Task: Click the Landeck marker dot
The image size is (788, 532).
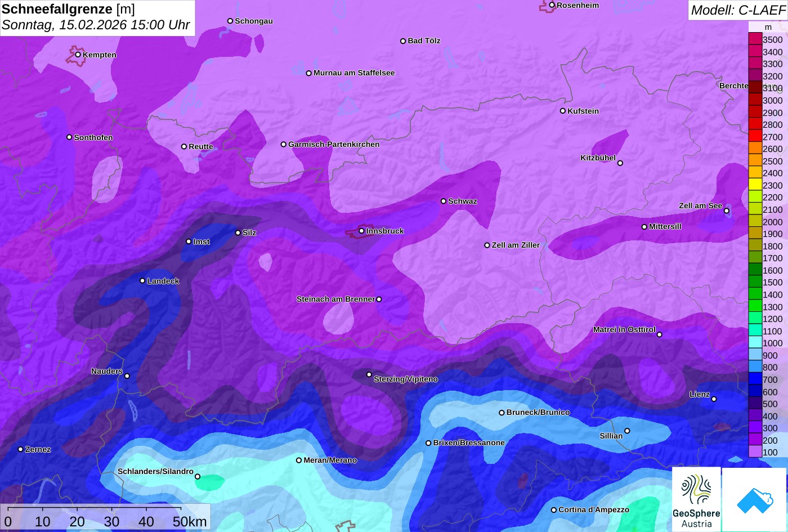Action: [x=142, y=280]
